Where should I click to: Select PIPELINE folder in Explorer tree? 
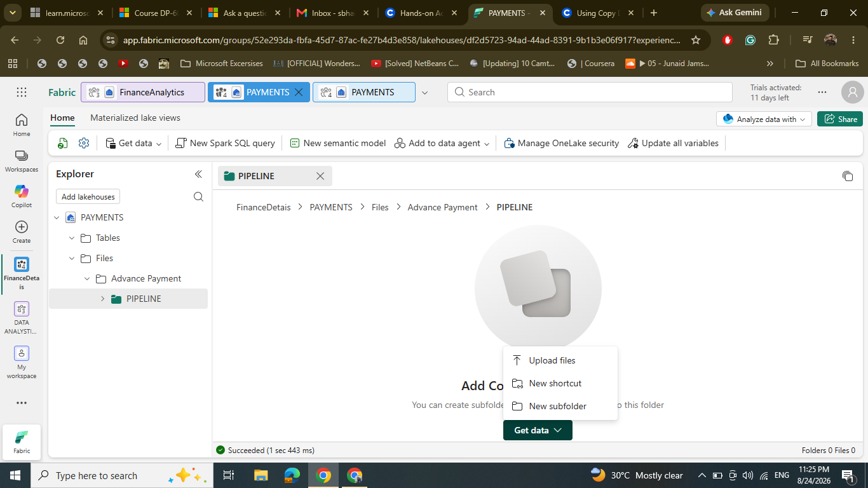pos(128,299)
